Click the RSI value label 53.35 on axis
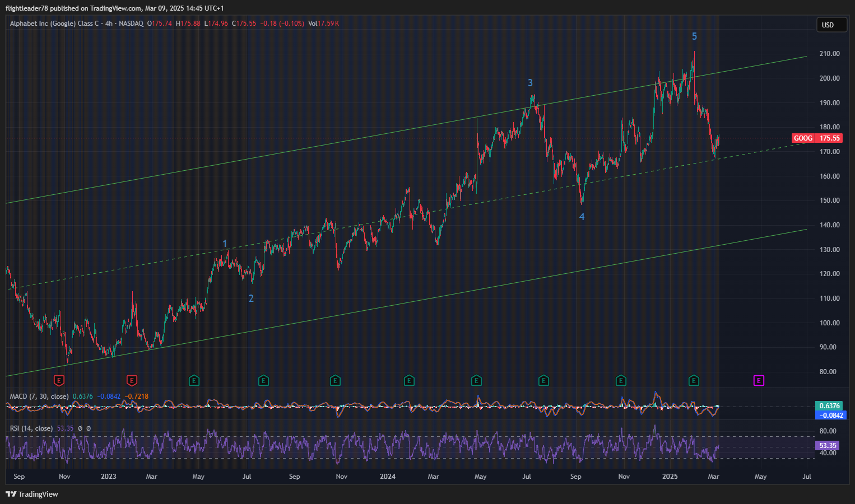This screenshot has width=855, height=504. 828,446
